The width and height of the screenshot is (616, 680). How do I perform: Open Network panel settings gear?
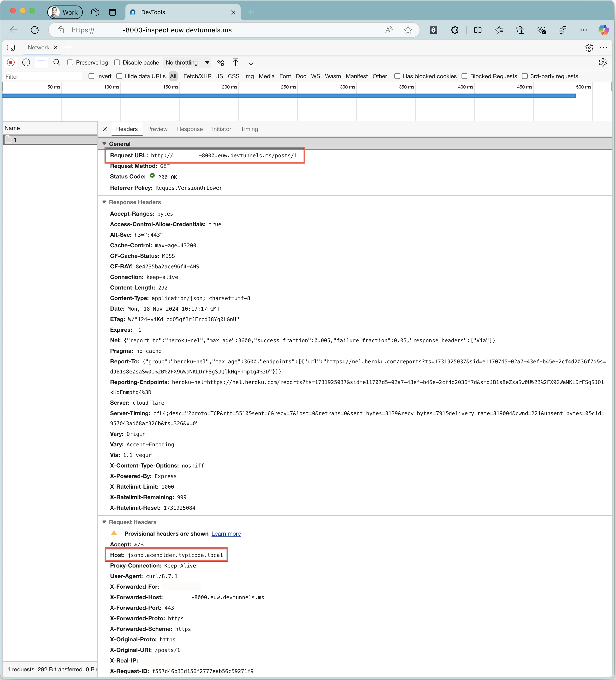coord(603,62)
